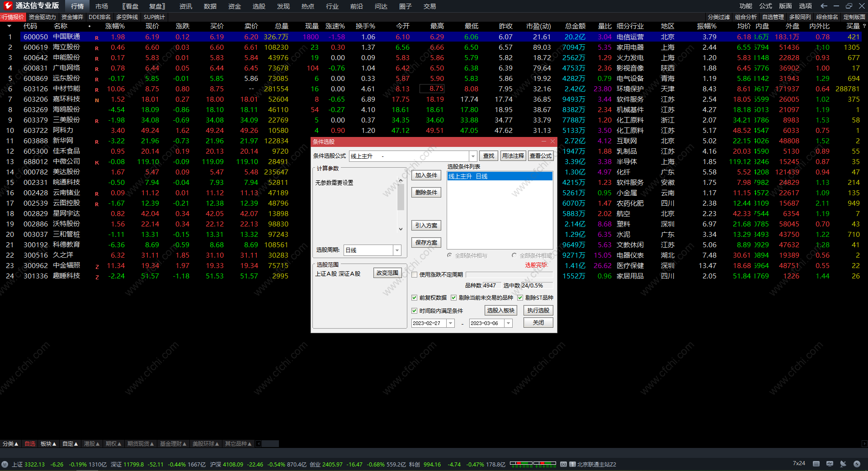Click the broadcast icon beside server name
This screenshot has height=471, width=868.
pyautogui.click(x=564, y=464)
